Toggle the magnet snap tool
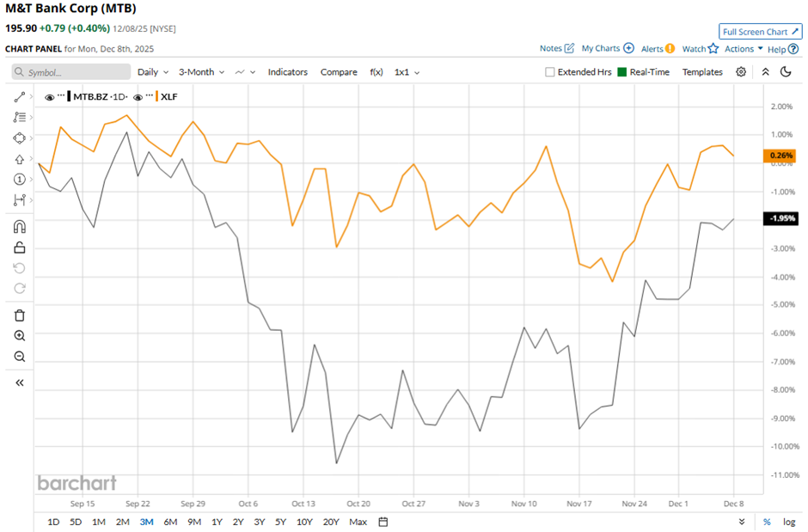 pyautogui.click(x=19, y=227)
